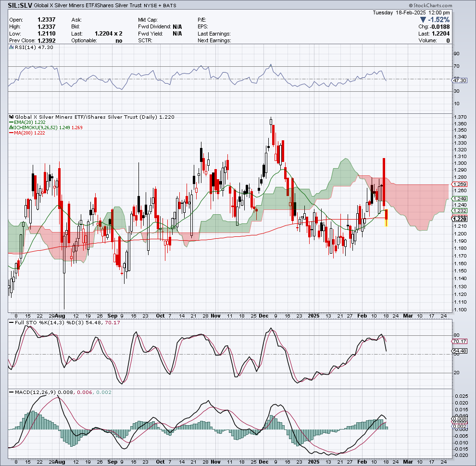Click the latest candle highlighted in yellow
This screenshot has width=476, height=466.
[387, 218]
